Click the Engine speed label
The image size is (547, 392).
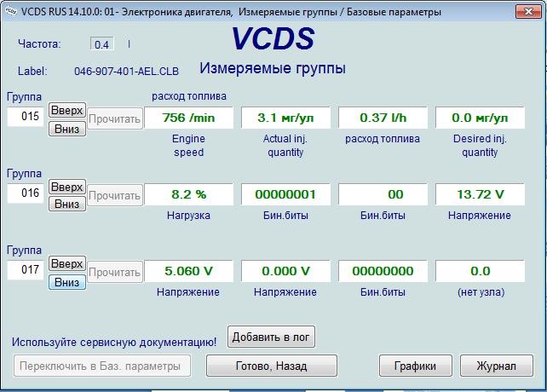coord(189,146)
